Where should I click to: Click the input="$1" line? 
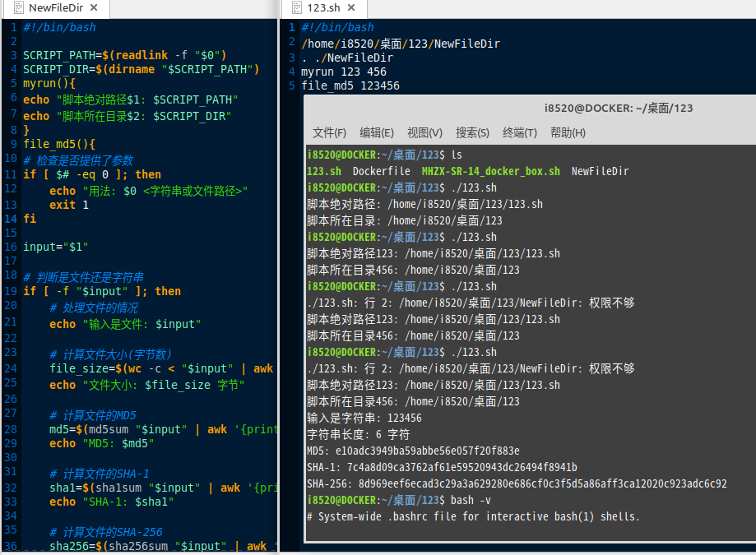pyautogui.click(x=56, y=247)
